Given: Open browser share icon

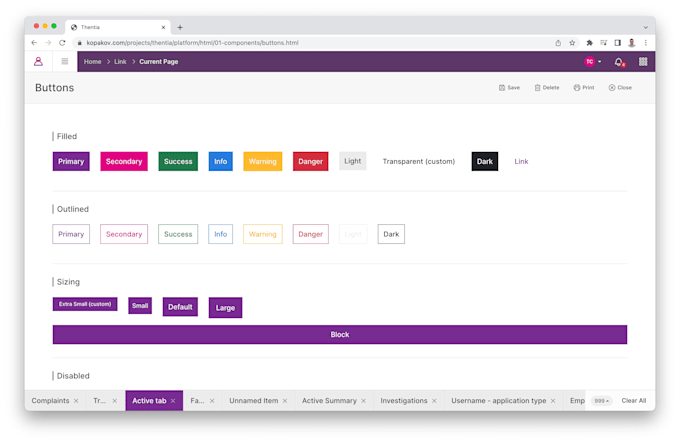Looking at the screenshot, I should pos(558,42).
